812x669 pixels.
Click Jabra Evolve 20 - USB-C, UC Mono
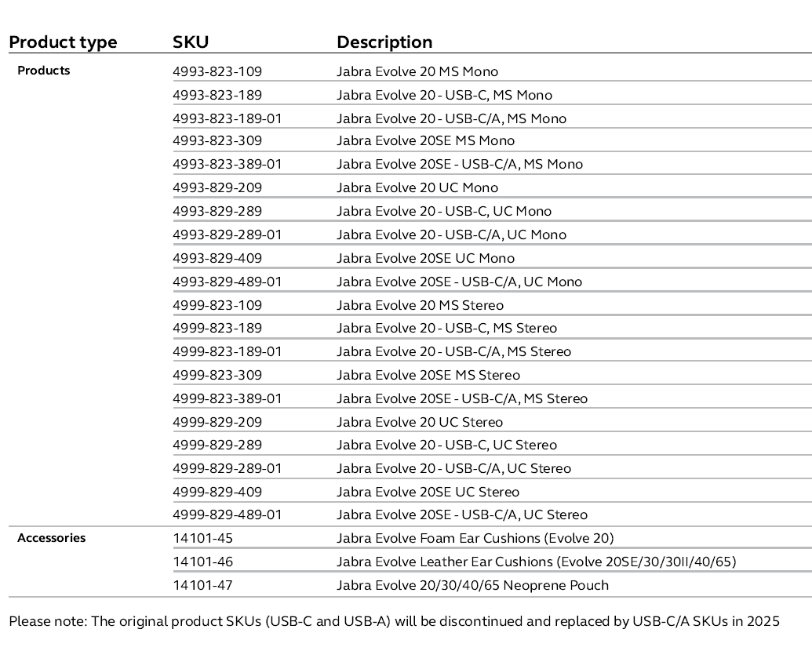point(444,211)
